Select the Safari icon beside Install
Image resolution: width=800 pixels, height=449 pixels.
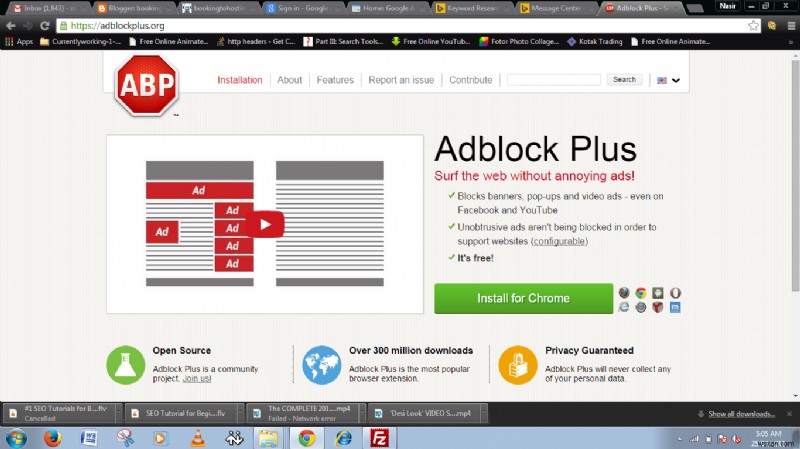click(641, 307)
